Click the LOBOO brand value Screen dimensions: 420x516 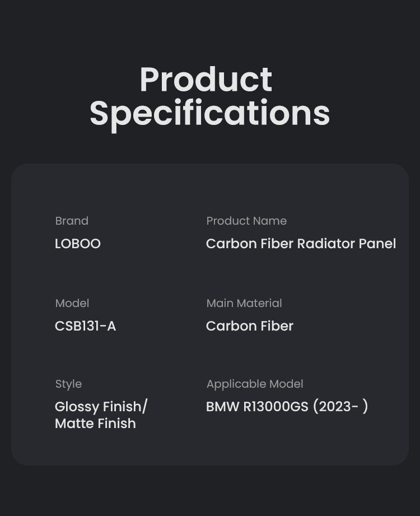pos(78,244)
